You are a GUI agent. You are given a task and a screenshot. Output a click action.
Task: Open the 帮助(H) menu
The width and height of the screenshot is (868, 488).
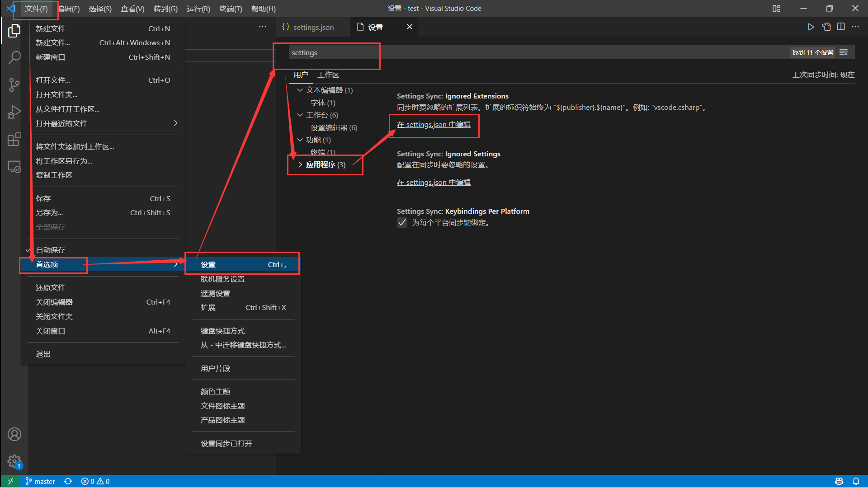pyautogui.click(x=263, y=9)
